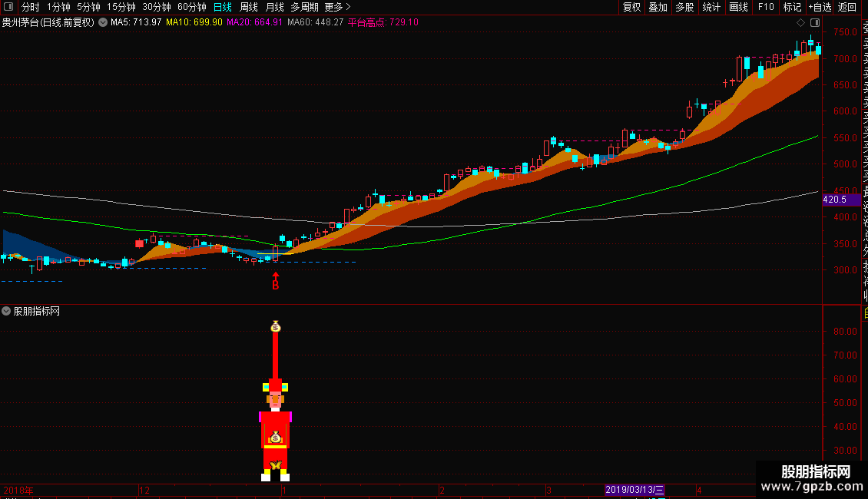The height and width of the screenshot is (499, 868).
Task: Toggle the left panel icon at top-left
Action: point(8,7)
